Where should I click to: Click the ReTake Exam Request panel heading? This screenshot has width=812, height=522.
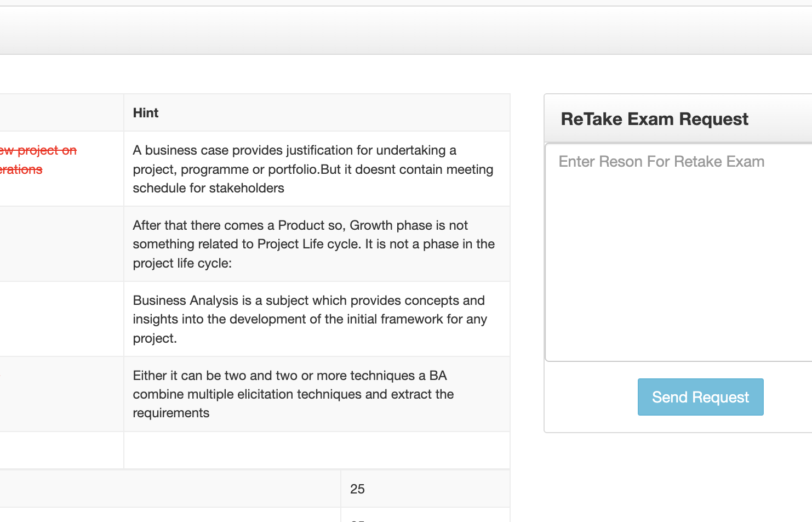[x=654, y=119]
